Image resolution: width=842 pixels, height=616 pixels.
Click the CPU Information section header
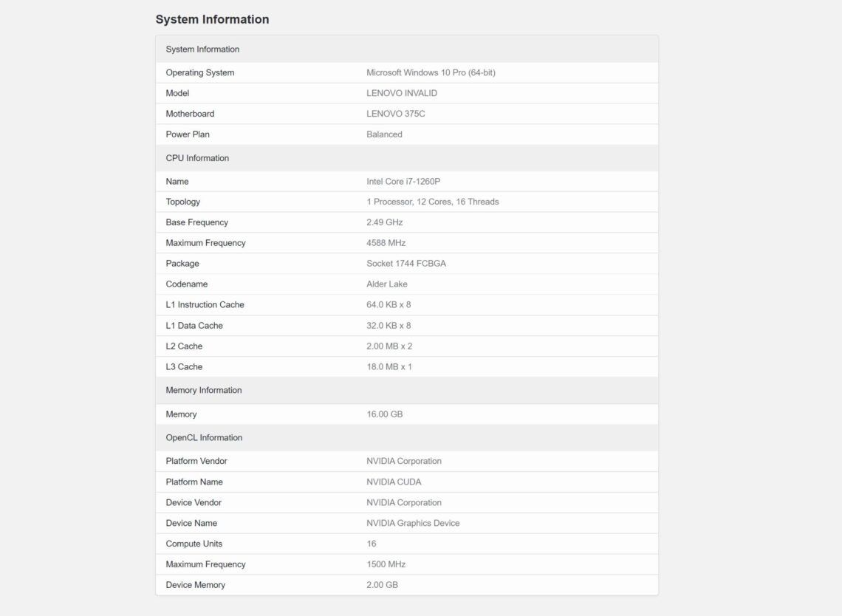[196, 158]
